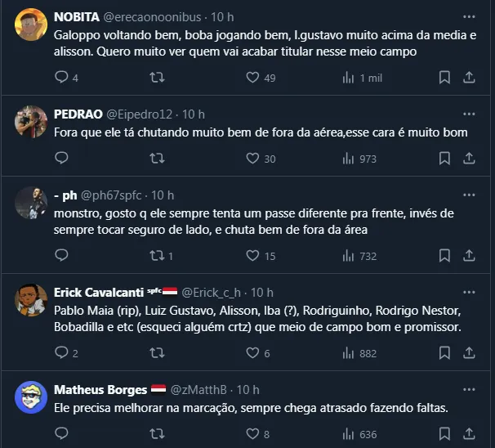Screen dimensions: 495x448
Task: Click PEDRAO's profile avatar
Action: (31, 122)
